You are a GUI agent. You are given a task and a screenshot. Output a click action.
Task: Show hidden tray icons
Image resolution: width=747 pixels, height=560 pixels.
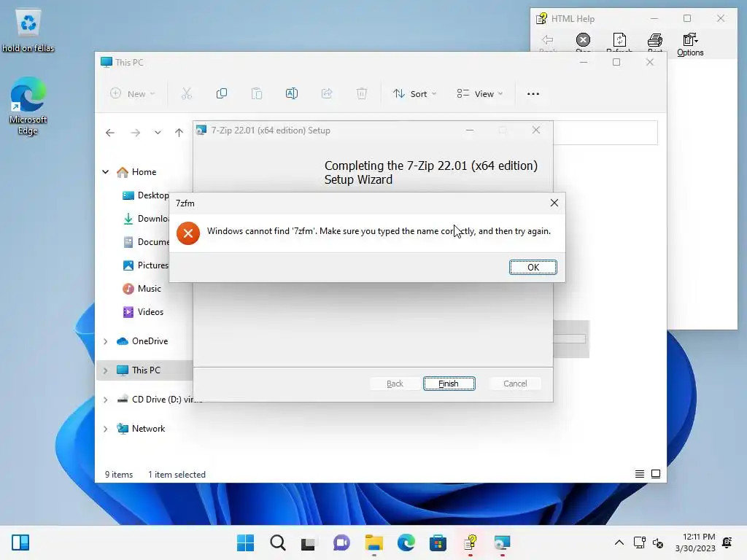coord(619,542)
